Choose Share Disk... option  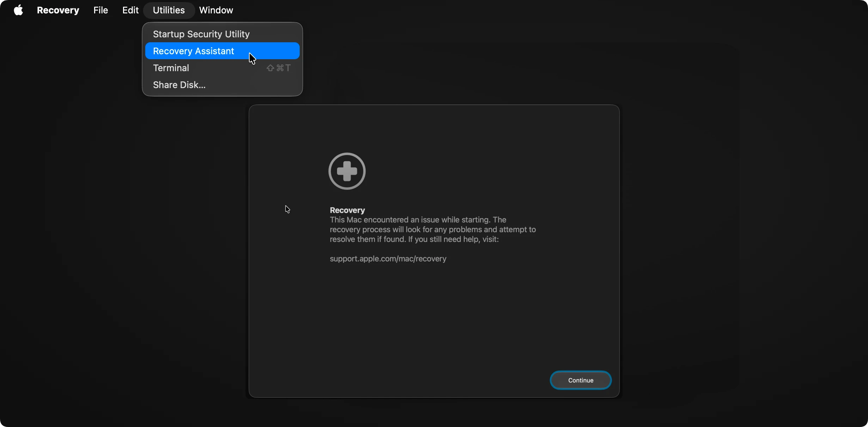coord(222,85)
